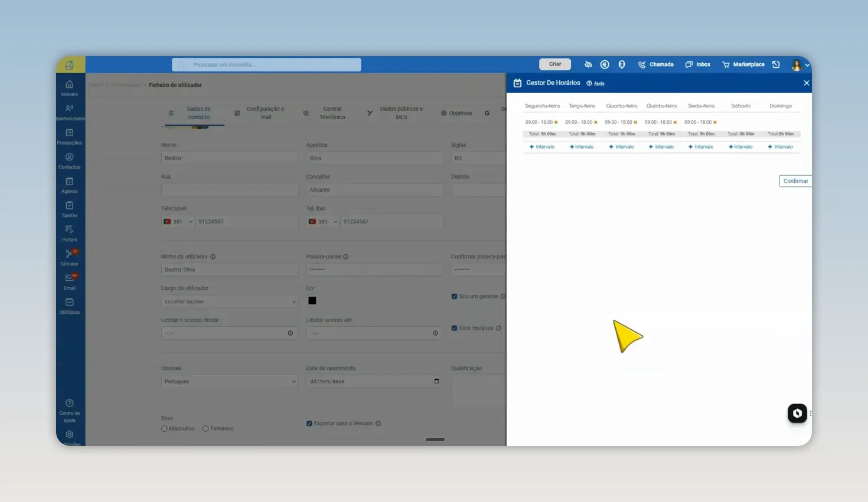Switch to Dados públicos e MLS tab

click(x=396, y=113)
